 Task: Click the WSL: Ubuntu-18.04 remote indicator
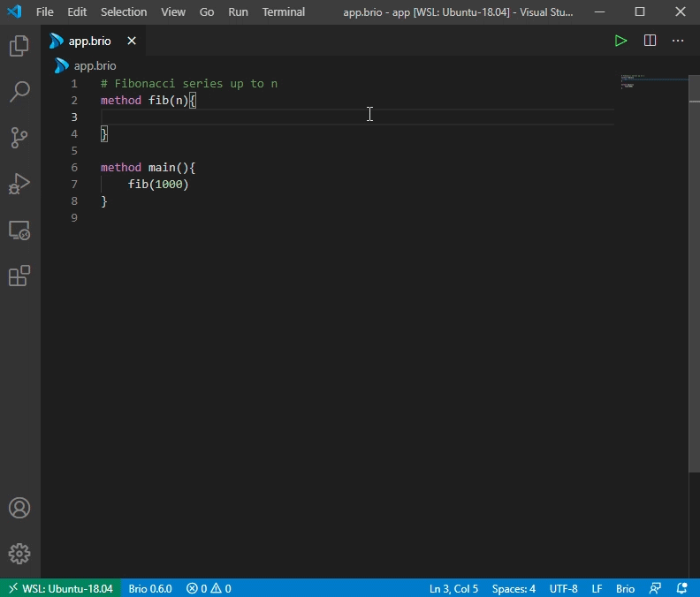click(60, 588)
